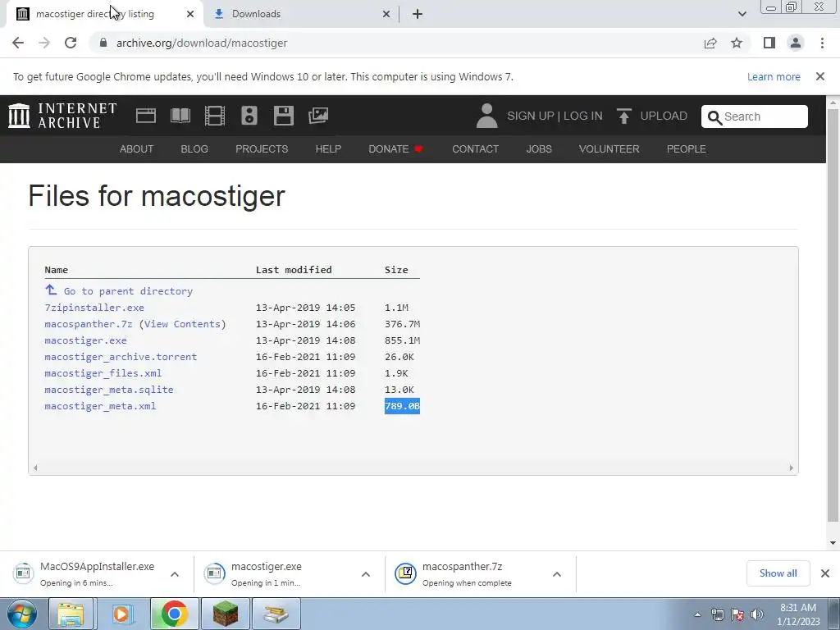Click the UPLOAD link

point(664,116)
